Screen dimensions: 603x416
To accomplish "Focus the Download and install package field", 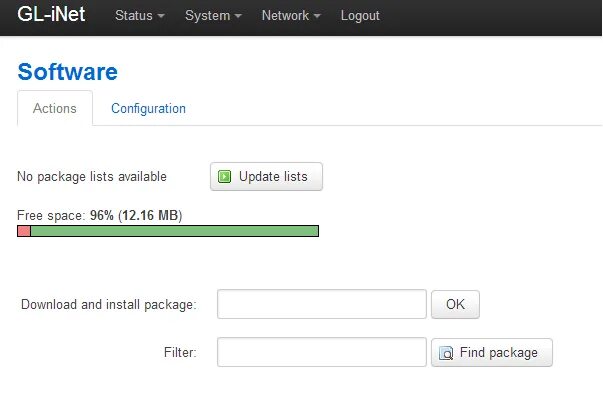I will pyautogui.click(x=321, y=304).
